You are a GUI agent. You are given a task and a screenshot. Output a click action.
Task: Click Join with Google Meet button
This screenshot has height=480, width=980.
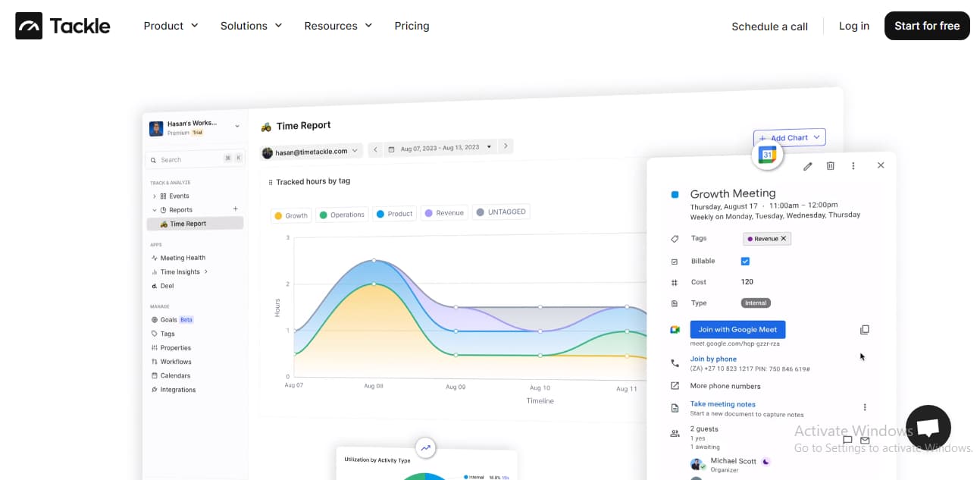pyautogui.click(x=737, y=330)
